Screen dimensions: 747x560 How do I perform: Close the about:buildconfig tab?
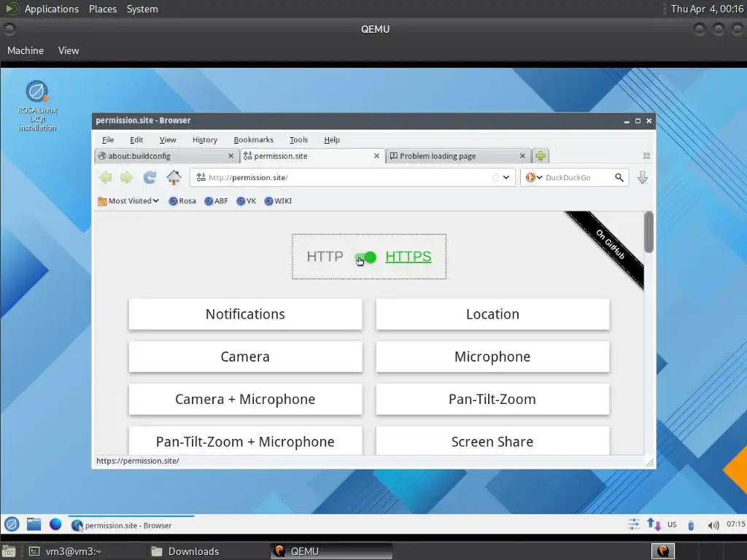click(x=231, y=156)
